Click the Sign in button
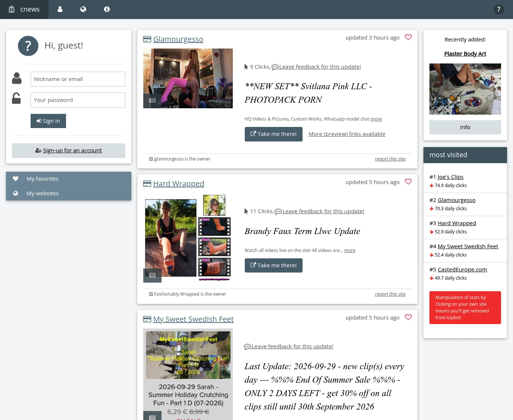 pos(48,121)
